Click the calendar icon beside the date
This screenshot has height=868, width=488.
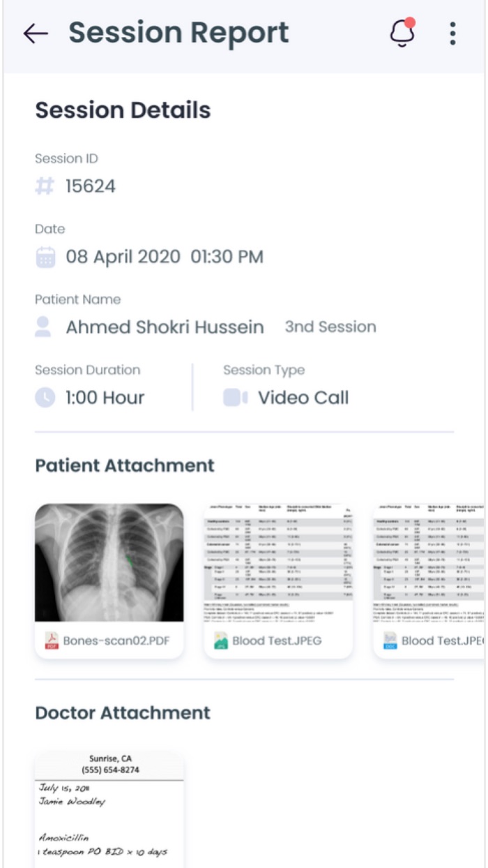click(x=44, y=255)
